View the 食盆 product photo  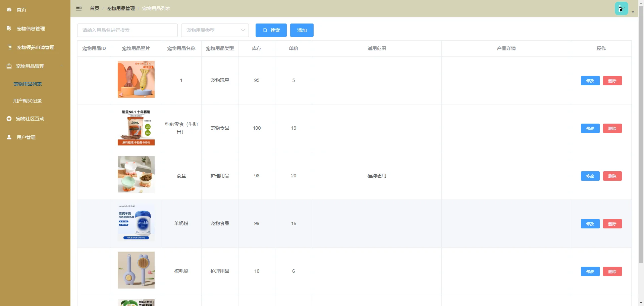pos(136,175)
